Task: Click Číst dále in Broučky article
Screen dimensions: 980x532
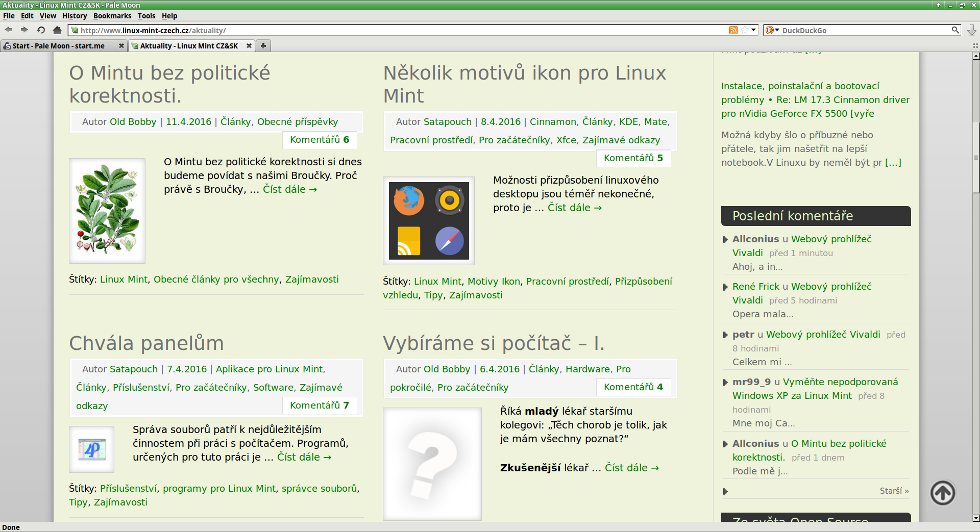Action: (x=290, y=189)
